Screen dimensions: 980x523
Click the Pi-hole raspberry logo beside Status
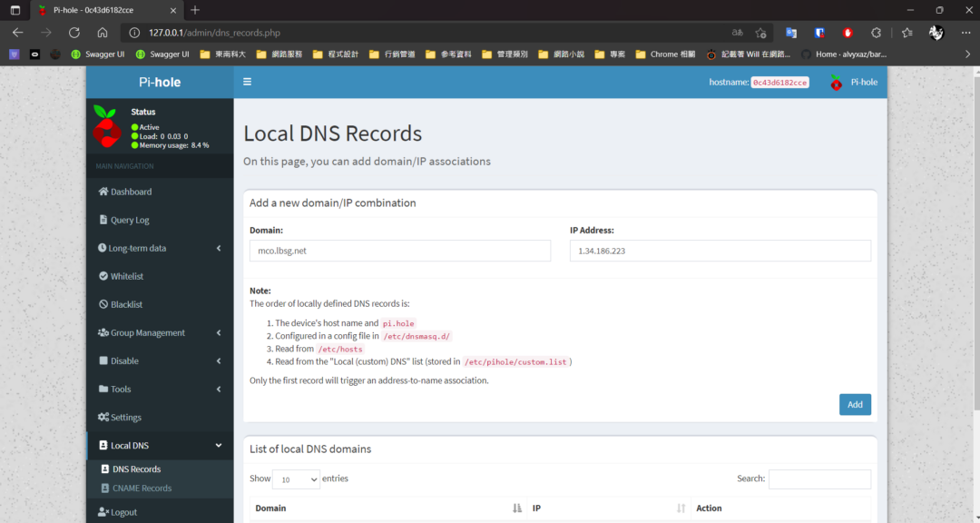tap(107, 126)
